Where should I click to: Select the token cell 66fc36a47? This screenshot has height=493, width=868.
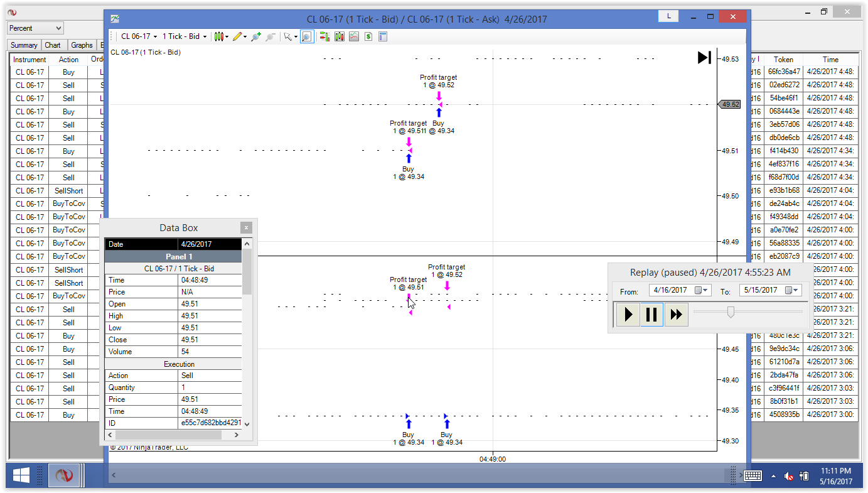(x=784, y=72)
